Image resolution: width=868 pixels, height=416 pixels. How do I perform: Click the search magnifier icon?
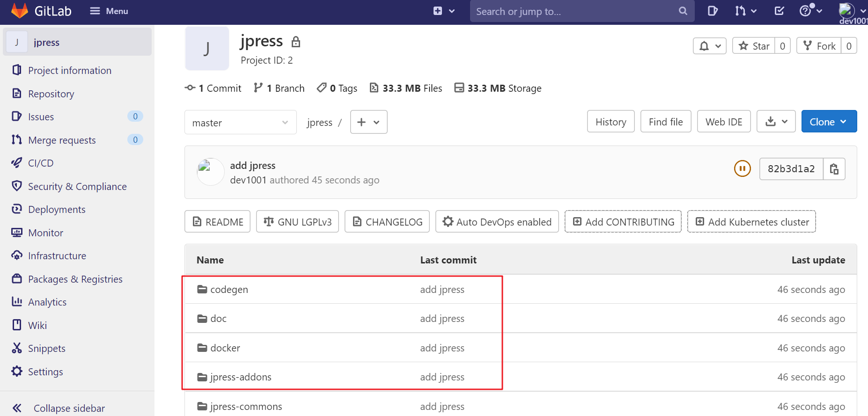[x=683, y=11]
